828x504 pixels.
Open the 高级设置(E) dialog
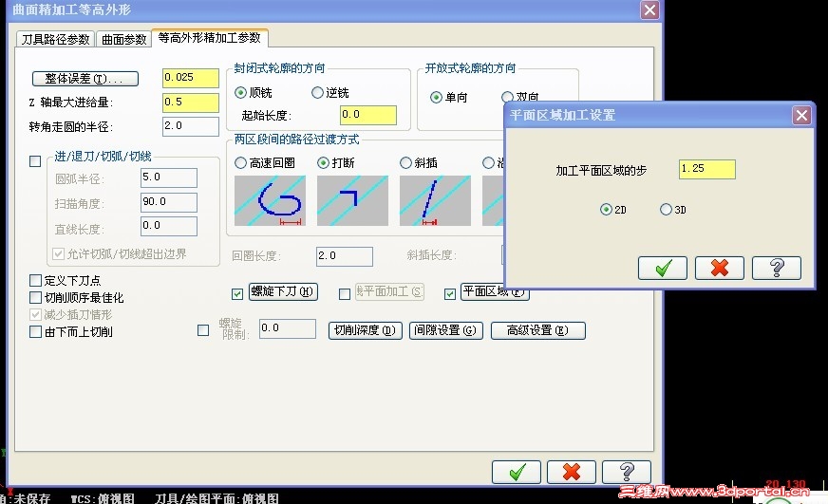[537, 330]
